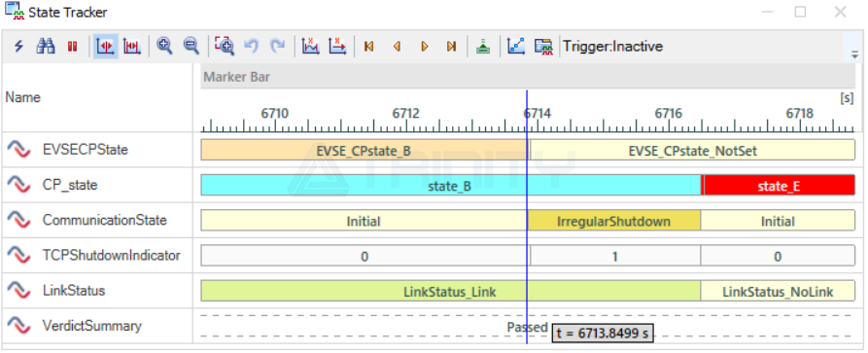
Task: Jump to the last event arrow
Action: (451, 47)
